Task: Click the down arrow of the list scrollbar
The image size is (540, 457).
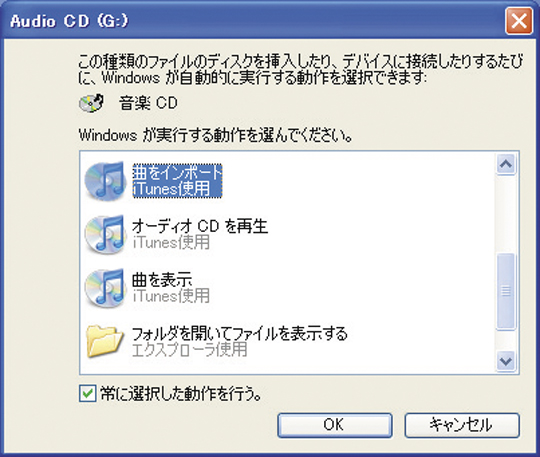Action: click(506, 361)
